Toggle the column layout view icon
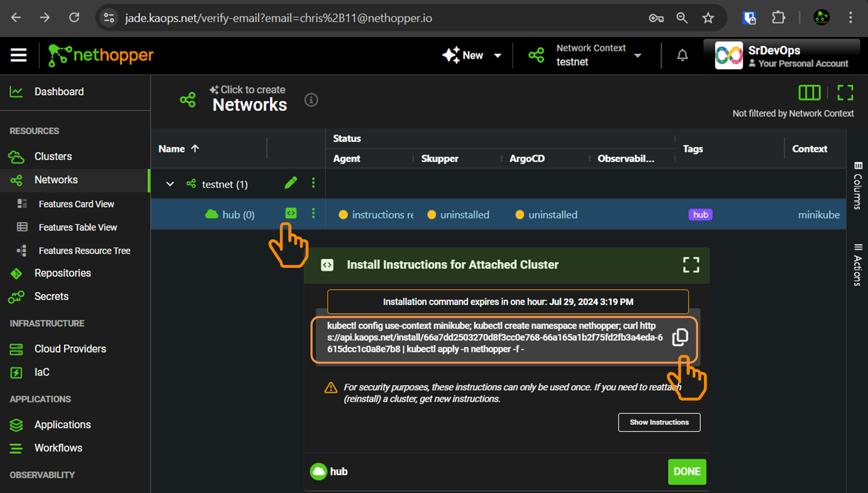Viewport: 868px width, 493px height. 809,92
